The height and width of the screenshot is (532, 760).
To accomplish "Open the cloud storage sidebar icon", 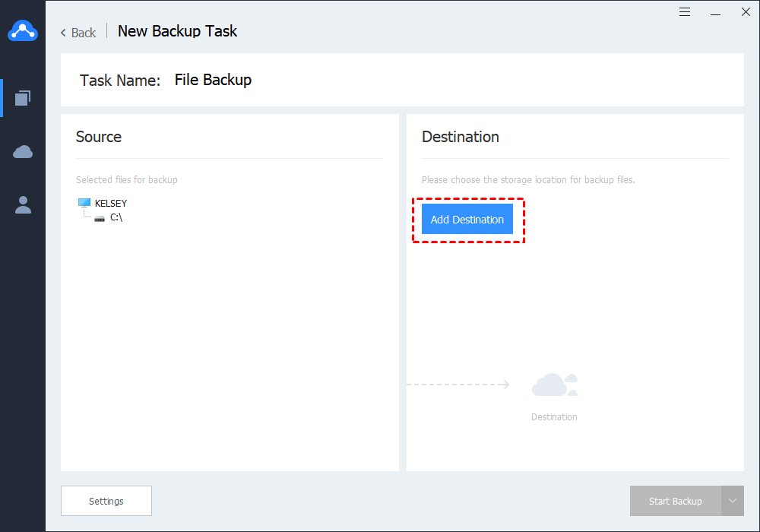I will coord(23,152).
